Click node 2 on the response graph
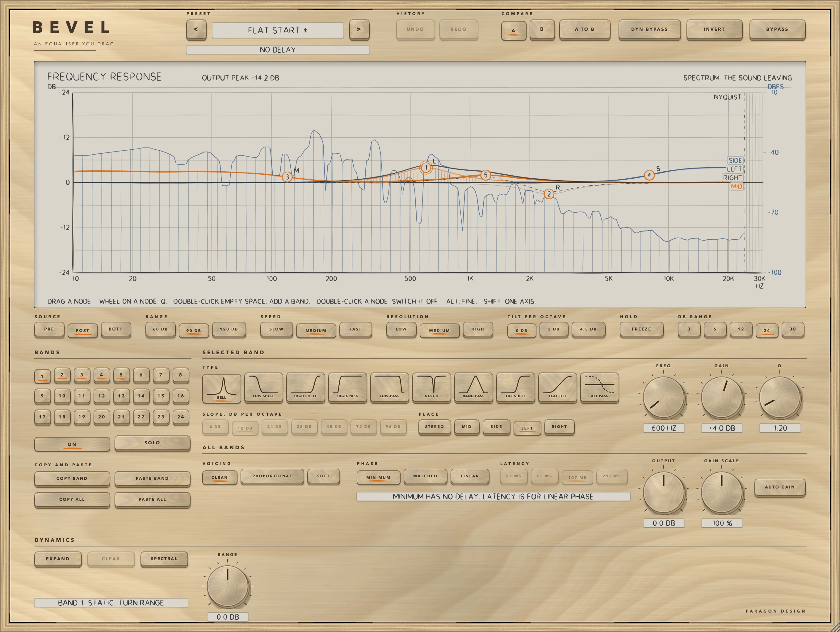The image size is (840, 632). (549, 194)
